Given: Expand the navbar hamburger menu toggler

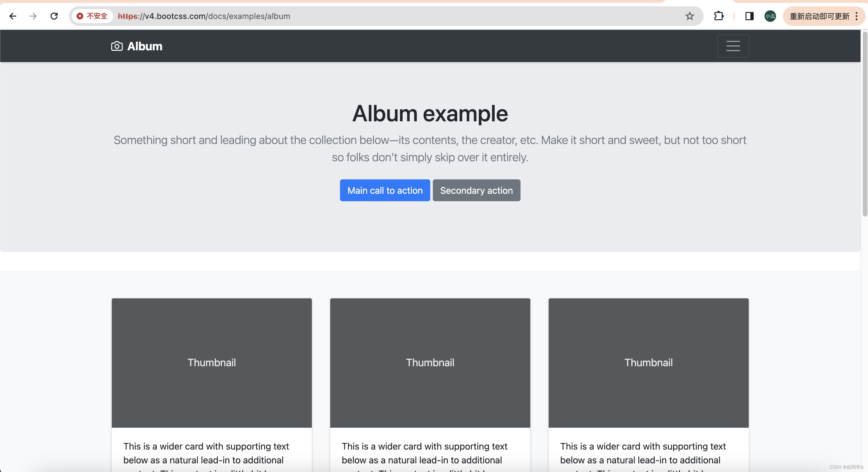Looking at the screenshot, I should click(x=733, y=46).
